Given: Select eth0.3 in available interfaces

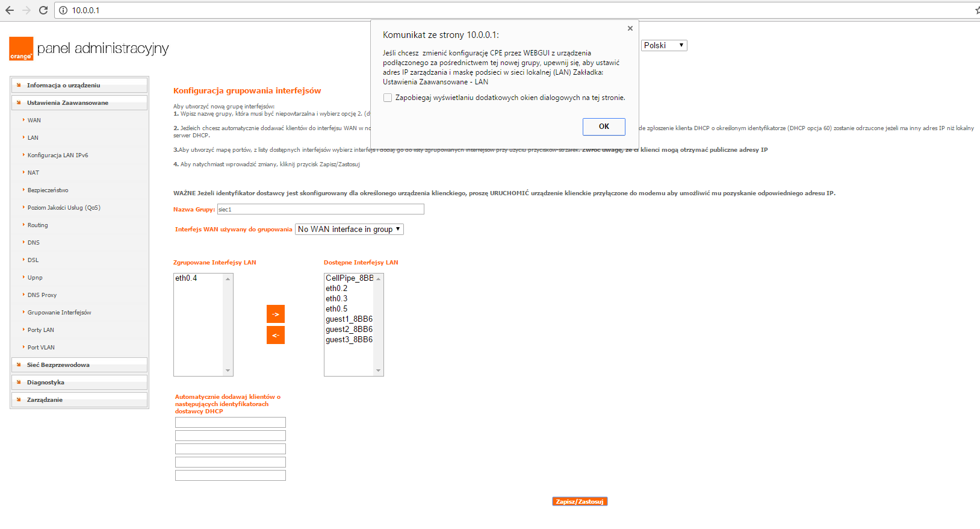Looking at the screenshot, I should click(349, 299).
